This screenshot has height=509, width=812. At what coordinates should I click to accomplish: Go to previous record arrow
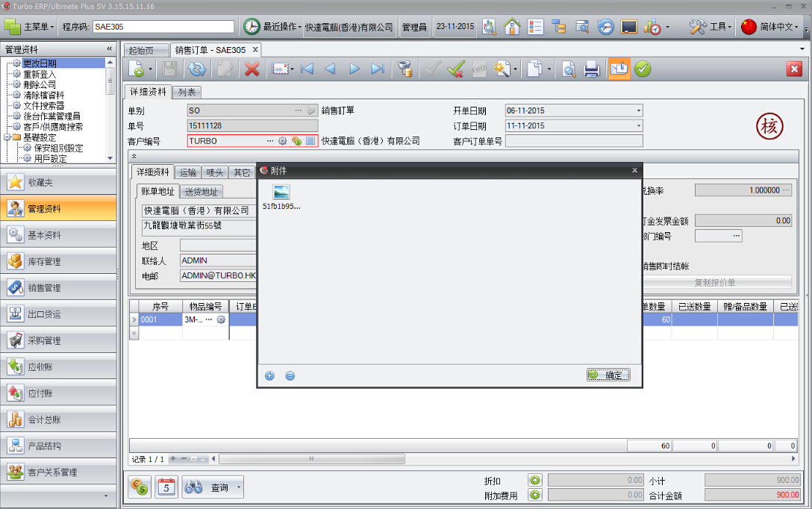[331, 69]
